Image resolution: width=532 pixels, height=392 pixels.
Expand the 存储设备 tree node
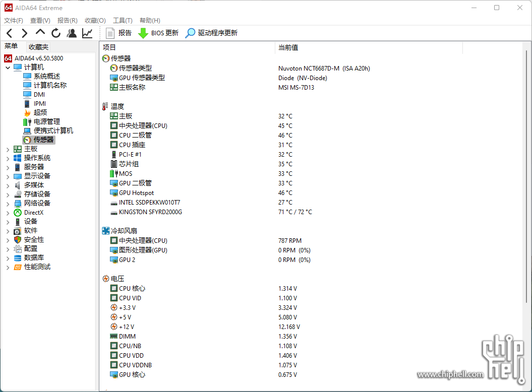click(8, 194)
